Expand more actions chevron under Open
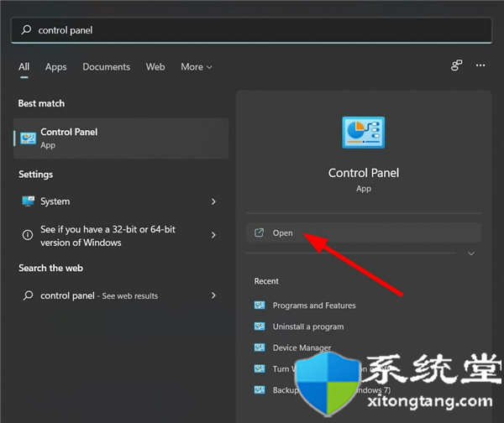This screenshot has height=423, width=504. 471,253
